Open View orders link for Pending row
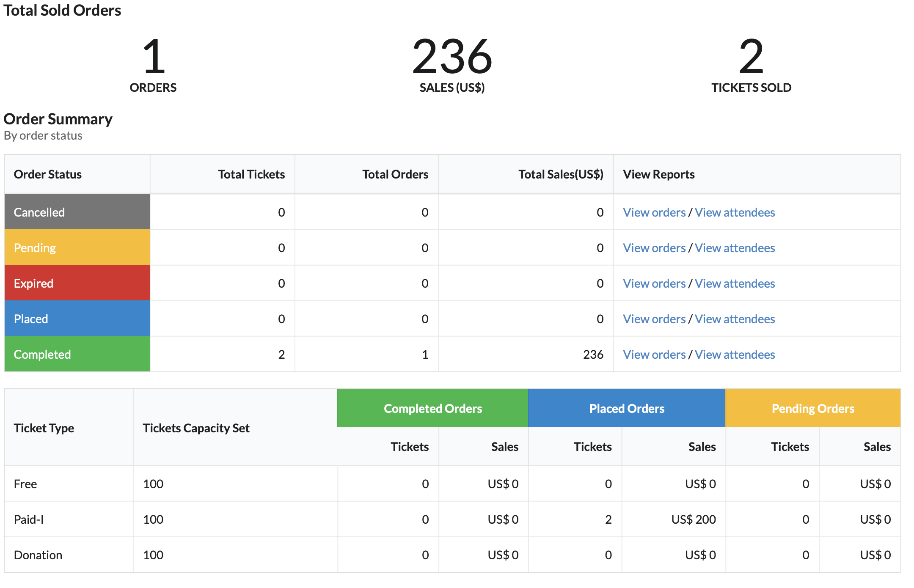This screenshot has height=588, width=914. tap(654, 248)
